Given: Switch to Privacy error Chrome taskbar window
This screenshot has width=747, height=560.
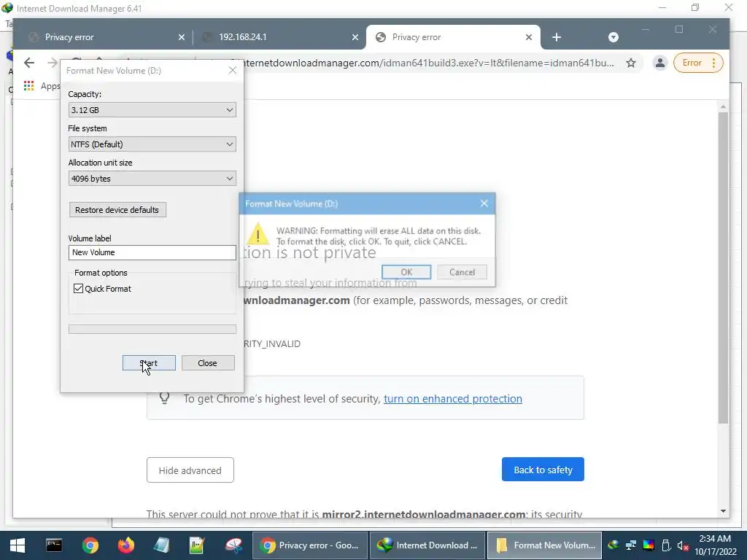Looking at the screenshot, I should [309, 545].
